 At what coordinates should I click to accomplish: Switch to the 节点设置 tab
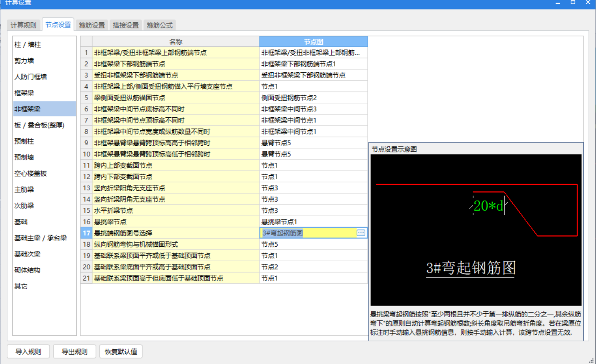click(58, 24)
